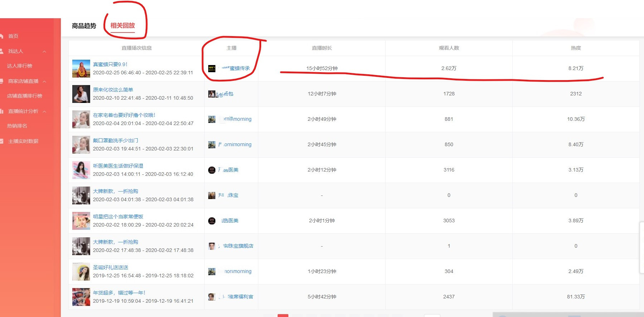
Task: Click the 蜜蜡传承 streamer avatar icon
Action: [212, 68]
